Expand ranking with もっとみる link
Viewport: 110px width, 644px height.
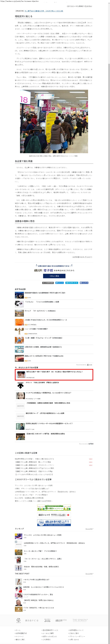[x=89, y=529]
